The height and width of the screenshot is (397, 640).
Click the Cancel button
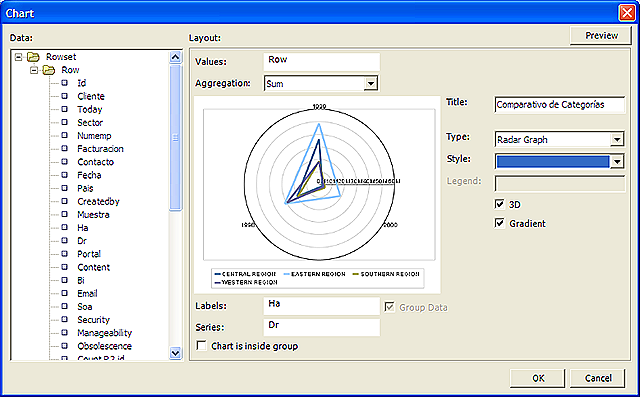(598, 378)
